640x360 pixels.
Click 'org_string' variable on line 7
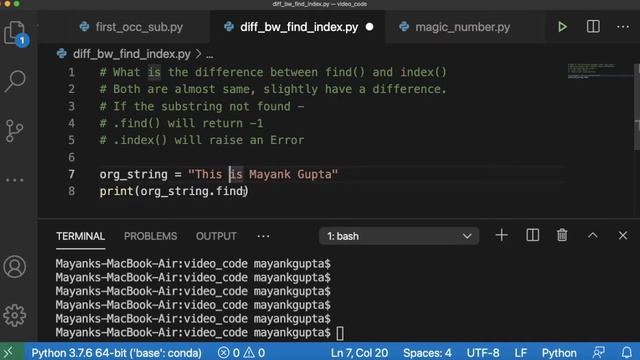[x=133, y=174]
